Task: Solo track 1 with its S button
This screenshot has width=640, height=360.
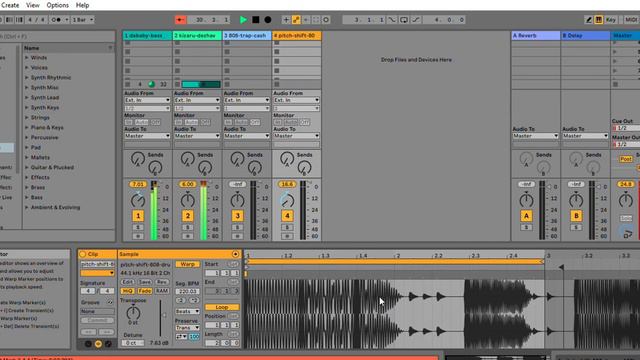Action: pos(138,227)
